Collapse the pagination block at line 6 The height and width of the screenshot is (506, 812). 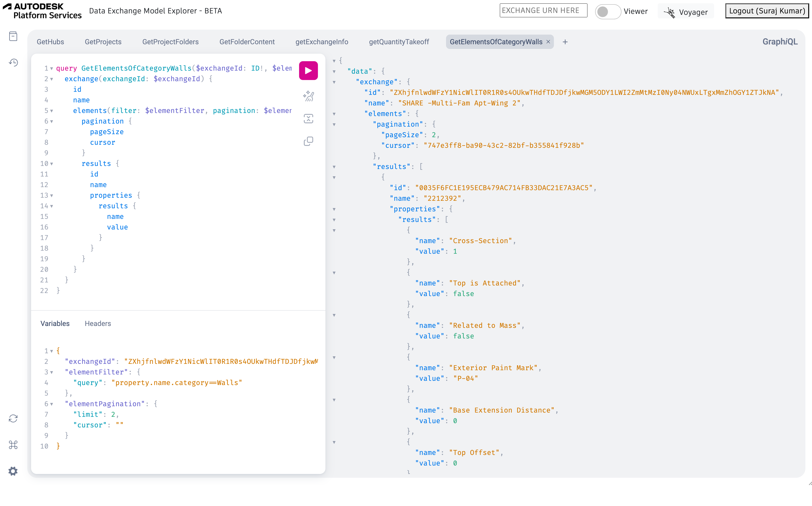(x=52, y=121)
